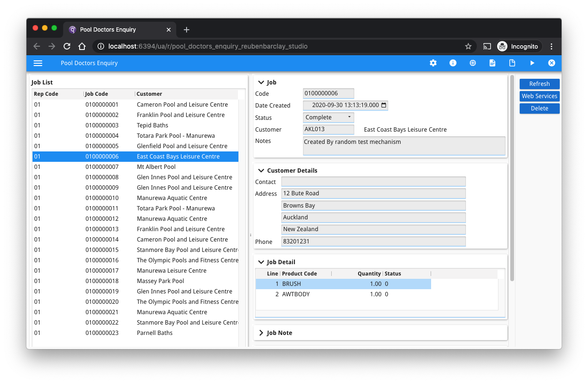This screenshot has width=588, height=384.
Task: Collapse the Job Detail section
Action: pos(261,262)
